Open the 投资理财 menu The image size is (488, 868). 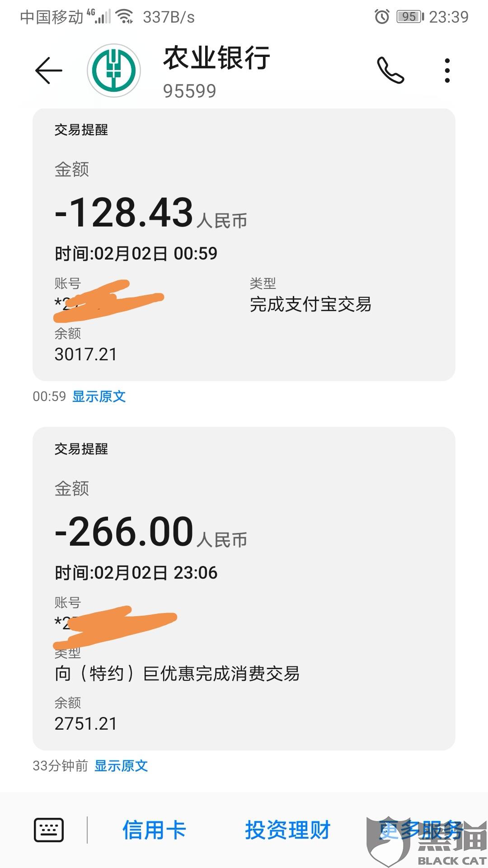pos(288,830)
